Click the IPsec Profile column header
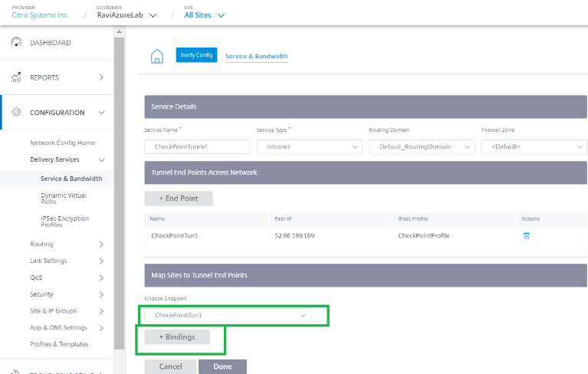 (413, 219)
